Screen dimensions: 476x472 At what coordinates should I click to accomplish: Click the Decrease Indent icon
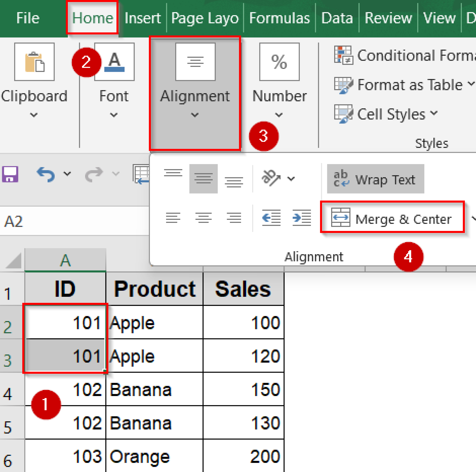click(x=271, y=218)
